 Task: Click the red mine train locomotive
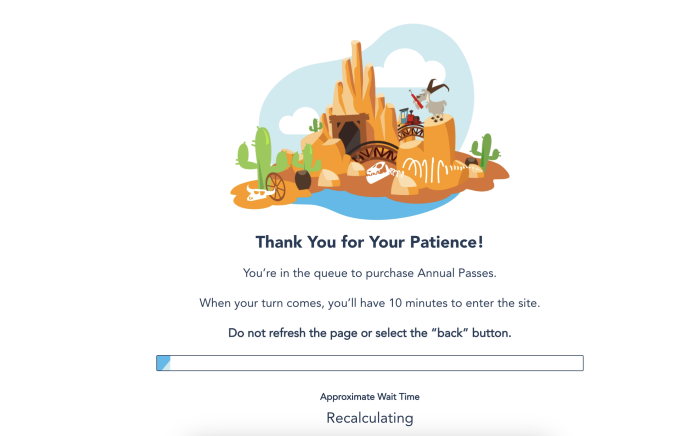point(409,117)
